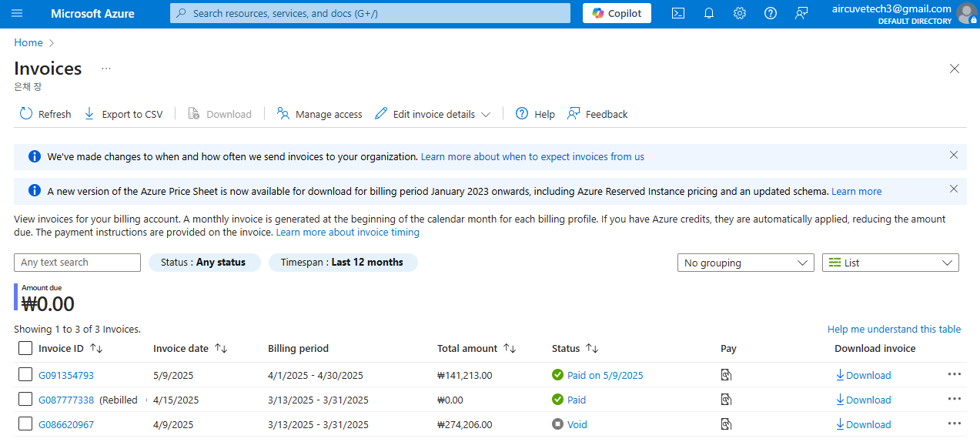Expand Edit invoice details menu
The image size is (980, 442).
pos(433,114)
